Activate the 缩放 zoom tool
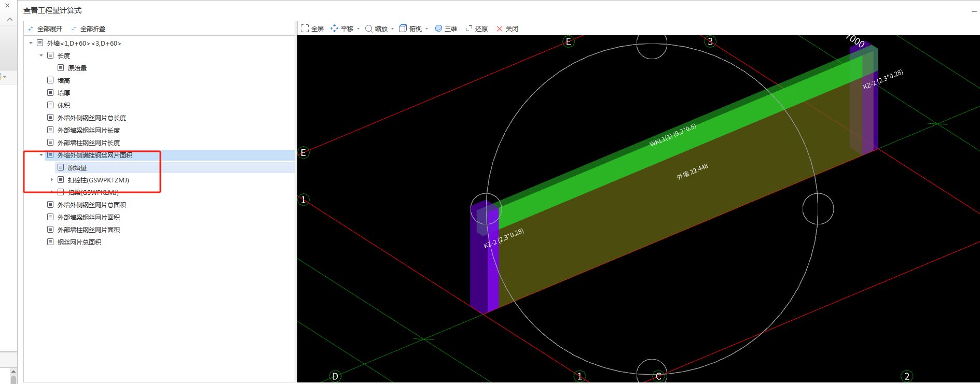This screenshot has height=384, width=980. pos(377,29)
